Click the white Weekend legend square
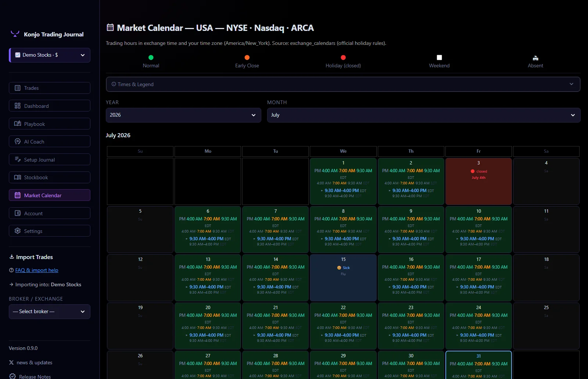Viewport: 588px width, 379px height. tap(439, 57)
